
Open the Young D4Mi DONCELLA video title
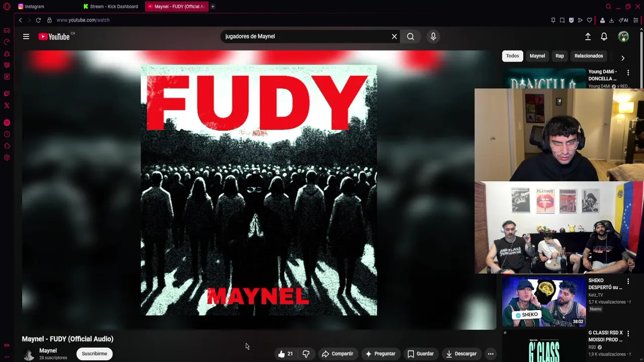point(603,75)
